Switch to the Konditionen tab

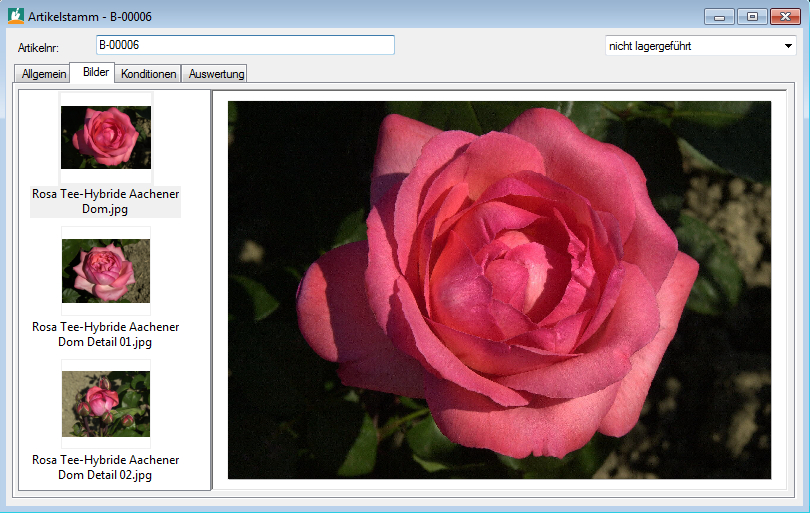click(148, 73)
